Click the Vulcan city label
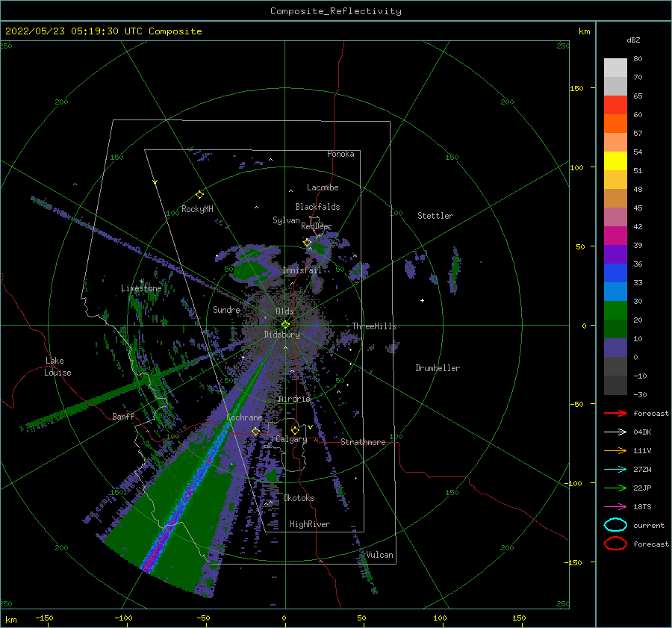 (380, 555)
